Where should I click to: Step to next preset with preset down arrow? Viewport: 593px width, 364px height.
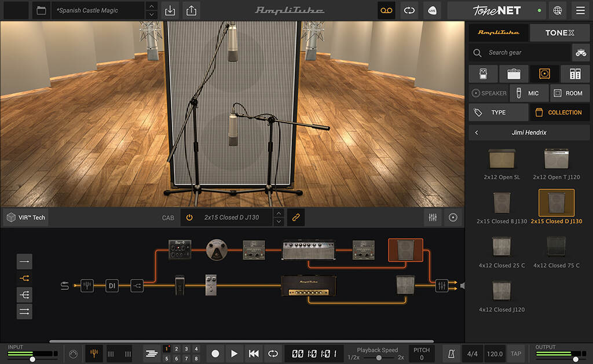coord(152,14)
